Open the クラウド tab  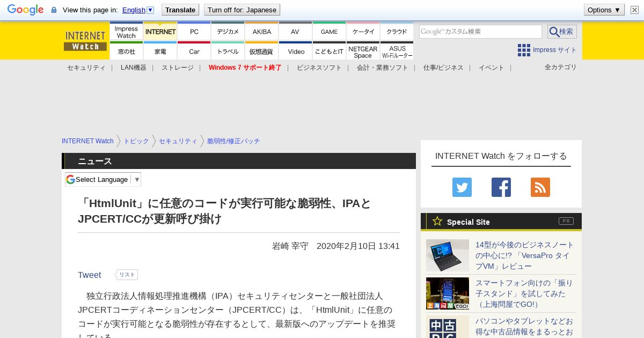coord(397,32)
